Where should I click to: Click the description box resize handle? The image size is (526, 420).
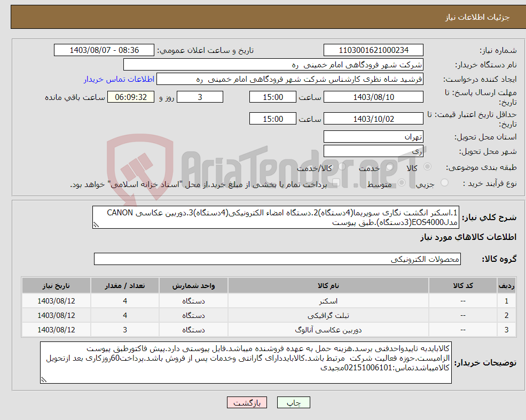pos(96,225)
